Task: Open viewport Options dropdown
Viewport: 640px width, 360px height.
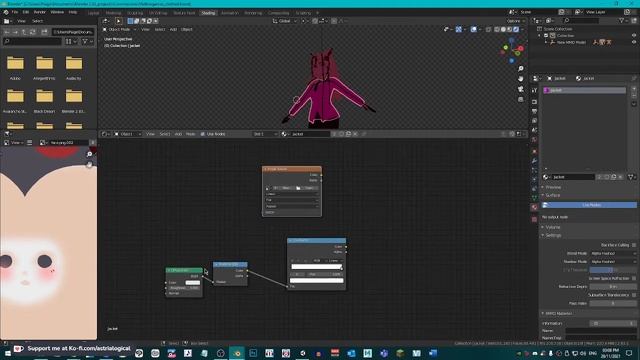Action: (515, 21)
